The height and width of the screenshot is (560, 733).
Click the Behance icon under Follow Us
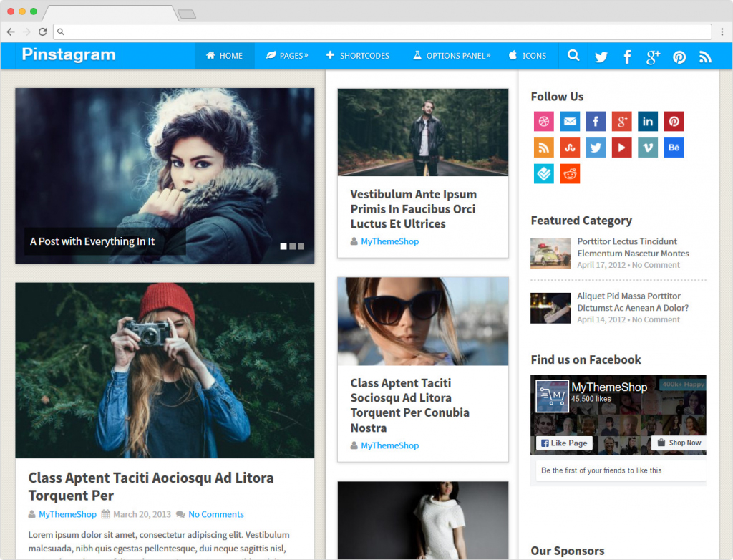674,148
